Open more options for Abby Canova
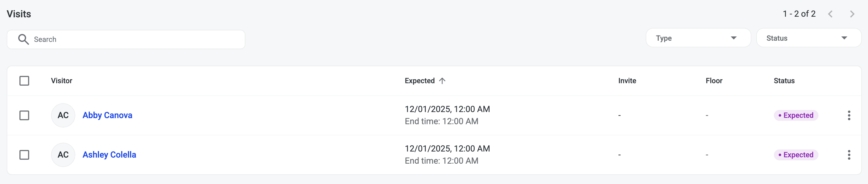Screen dimensions: 868x184 (849, 115)
